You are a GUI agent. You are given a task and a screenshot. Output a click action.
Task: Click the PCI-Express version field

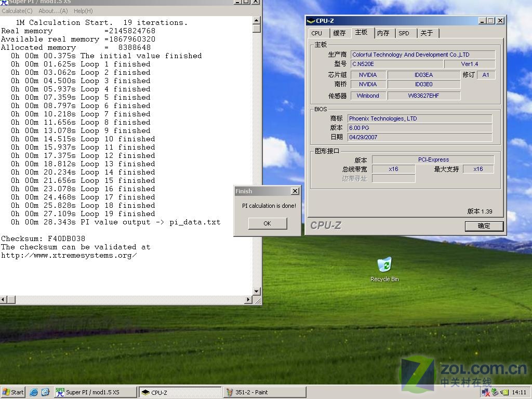[x=433, y=159]
